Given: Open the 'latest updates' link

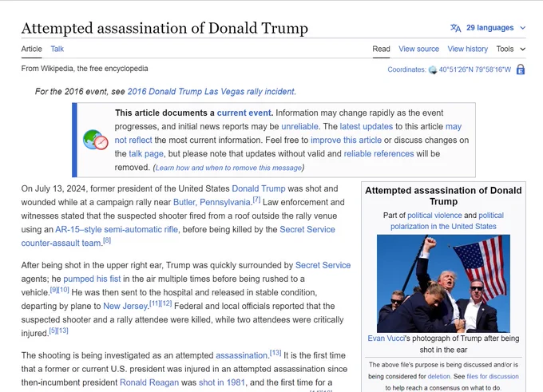Looking at the screenshot, I should (366, 126).
